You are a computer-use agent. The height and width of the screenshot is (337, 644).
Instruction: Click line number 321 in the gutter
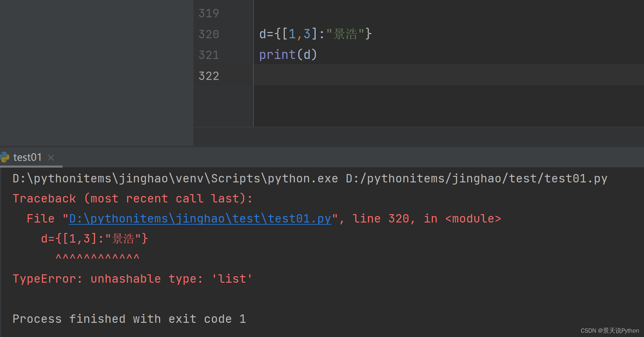point(209,55)
